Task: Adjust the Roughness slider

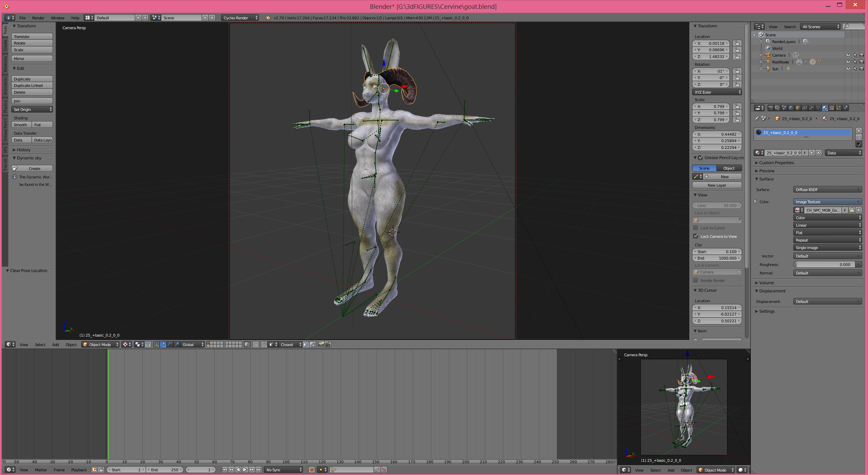Action: (824, 265)
